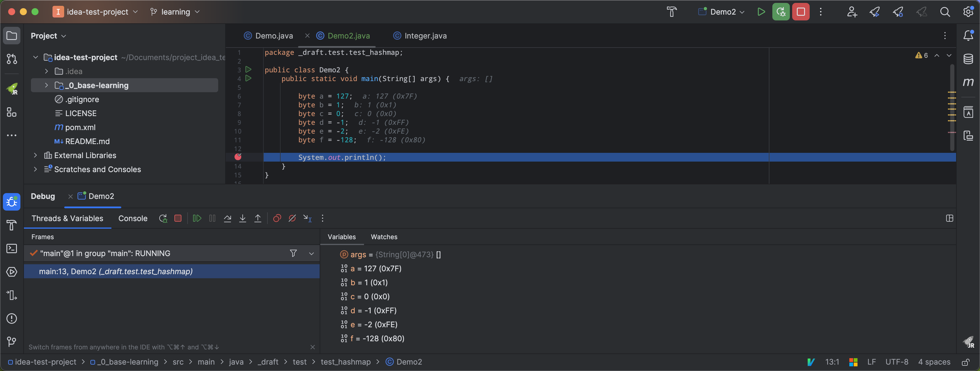This screenshot has height=371, width=980.
Task: Expand the _0_base-learning folder
Action: coord(46,85)
